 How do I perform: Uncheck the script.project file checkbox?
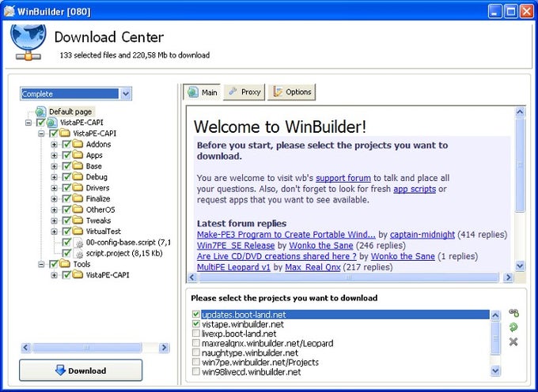coord(66,253)
